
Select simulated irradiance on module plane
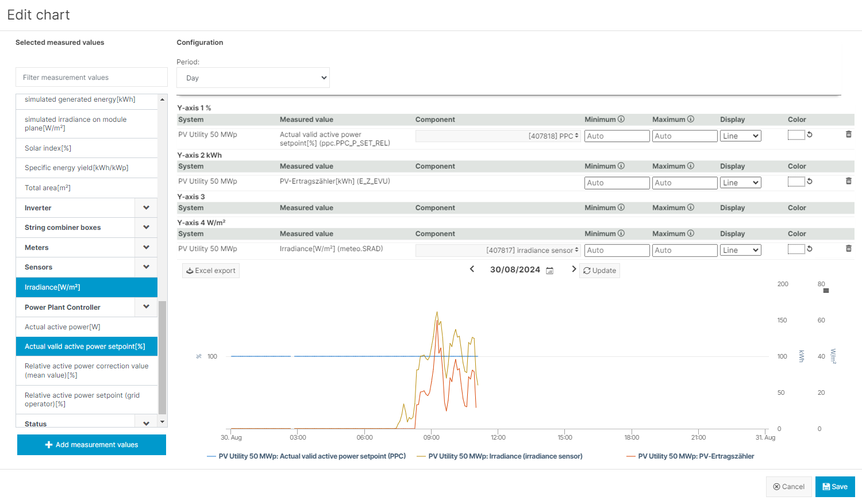coord(87,124)
